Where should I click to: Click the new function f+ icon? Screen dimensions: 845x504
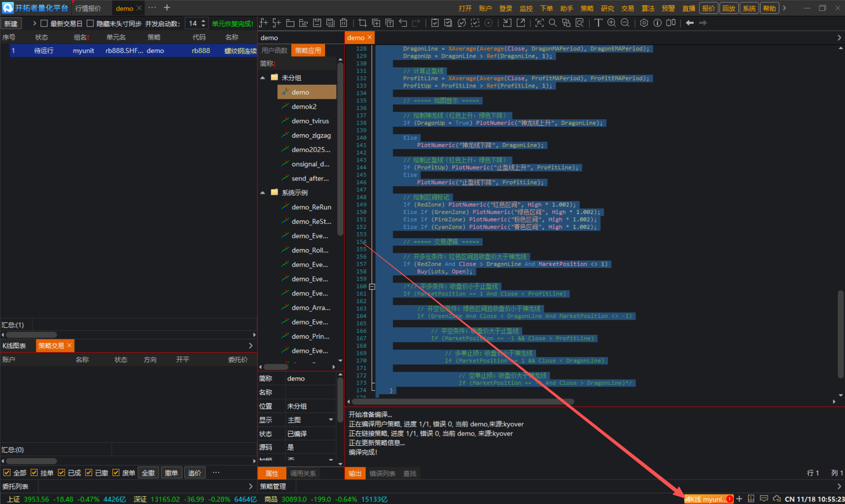[264, 23]
